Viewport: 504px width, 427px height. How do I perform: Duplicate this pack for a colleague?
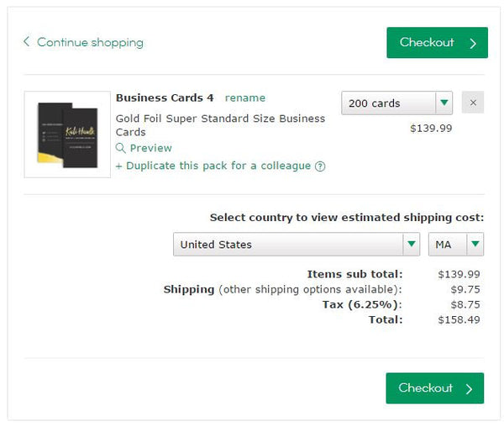pos(213,166)
